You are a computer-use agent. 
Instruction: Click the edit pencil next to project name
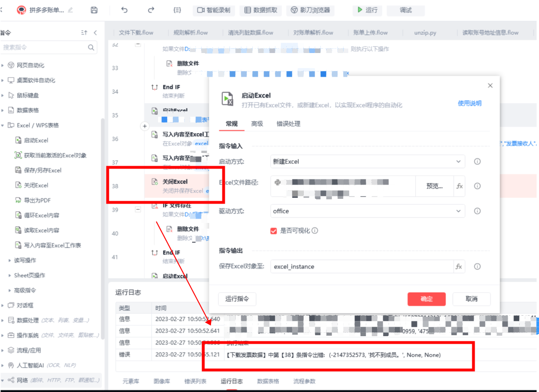[71, 10]
